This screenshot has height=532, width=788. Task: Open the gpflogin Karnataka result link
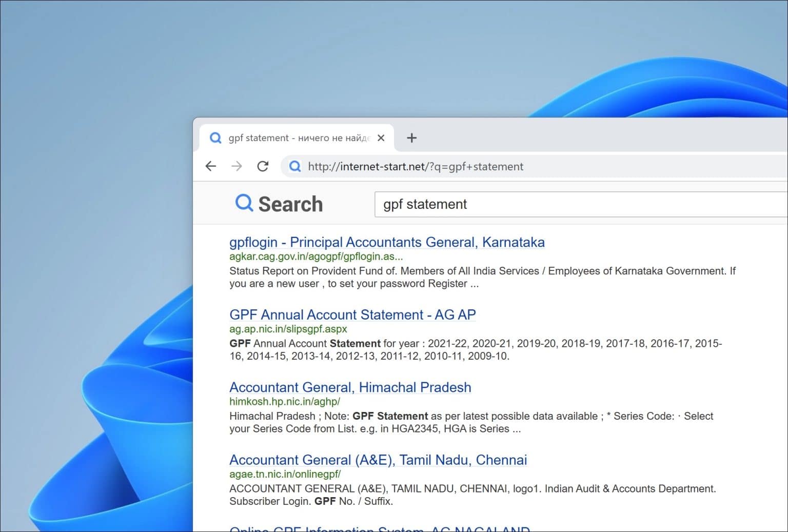[387, 242]
